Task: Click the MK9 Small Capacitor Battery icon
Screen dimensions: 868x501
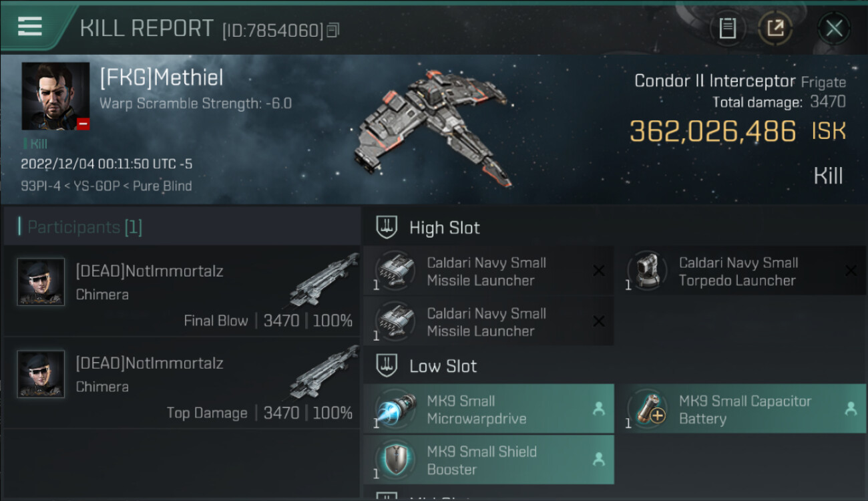Action: [646, 409]
